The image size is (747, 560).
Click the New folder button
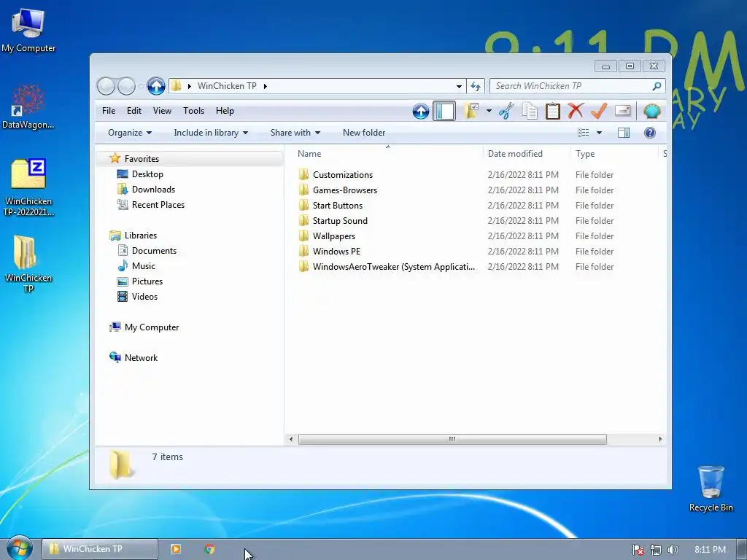364,133
